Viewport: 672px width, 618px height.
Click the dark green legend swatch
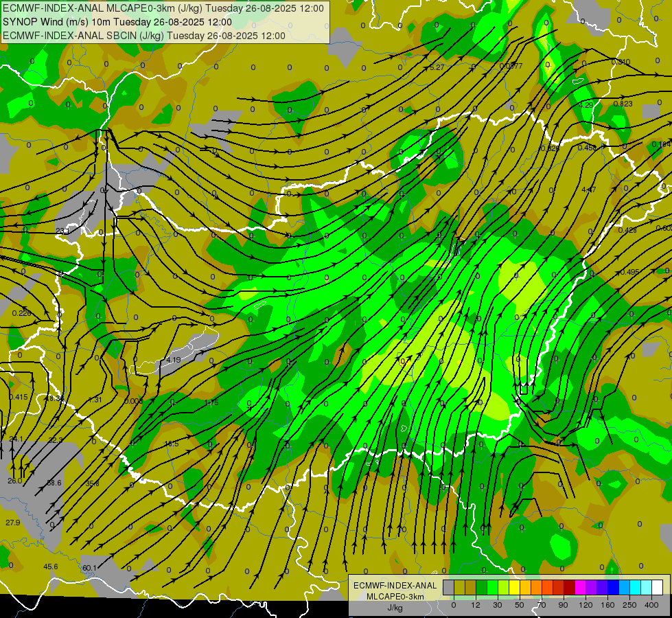(x=482, y=587)
